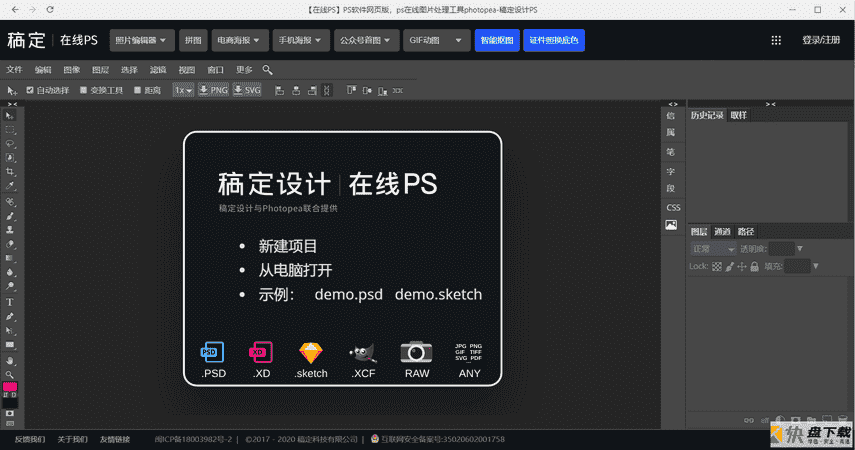This screenshot has height=450, width=855.
Task: Toggle lock transparent pixels checkerboard icon
Action: [717, 267]
